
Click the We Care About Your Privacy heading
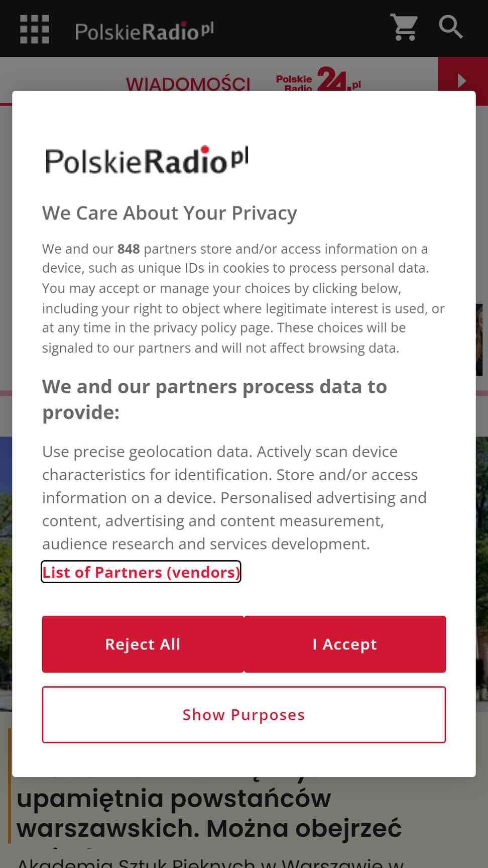[x=170, y=213]
